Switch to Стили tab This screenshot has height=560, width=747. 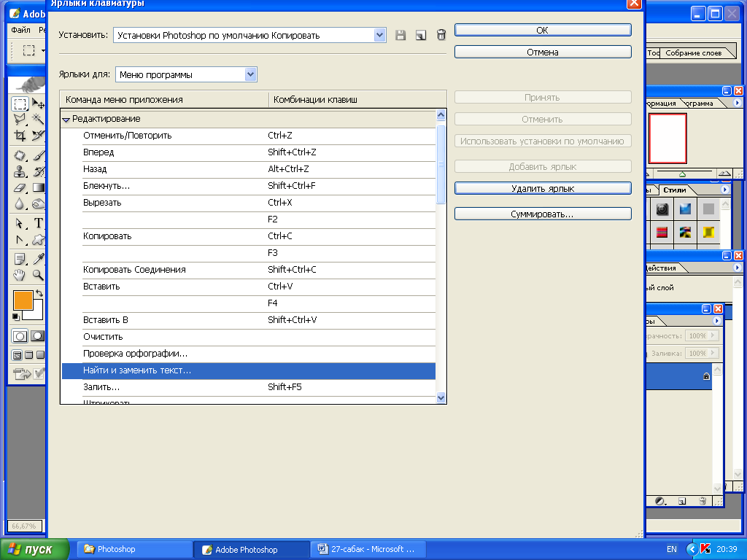[x=675, y=190]
